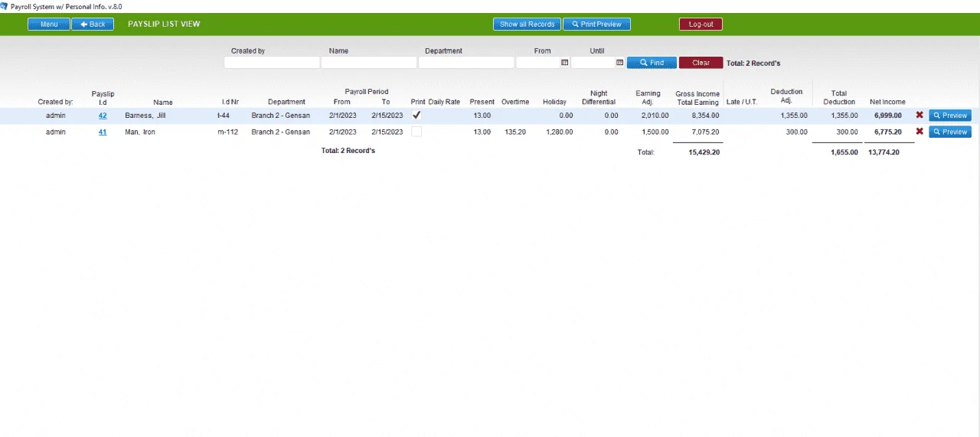Click net income '6,999.00'
Image resolution: width=980 pixels, height=437 pixels.
(x=888, y=116)
